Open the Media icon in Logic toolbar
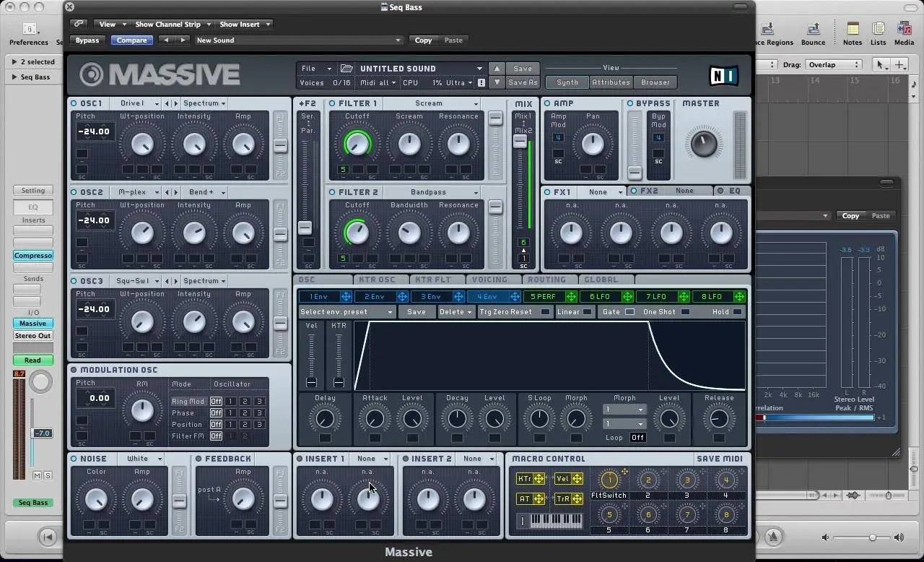The width and height of the screenshot is (924, 562). pyautogui.click(x=905, y=34)
